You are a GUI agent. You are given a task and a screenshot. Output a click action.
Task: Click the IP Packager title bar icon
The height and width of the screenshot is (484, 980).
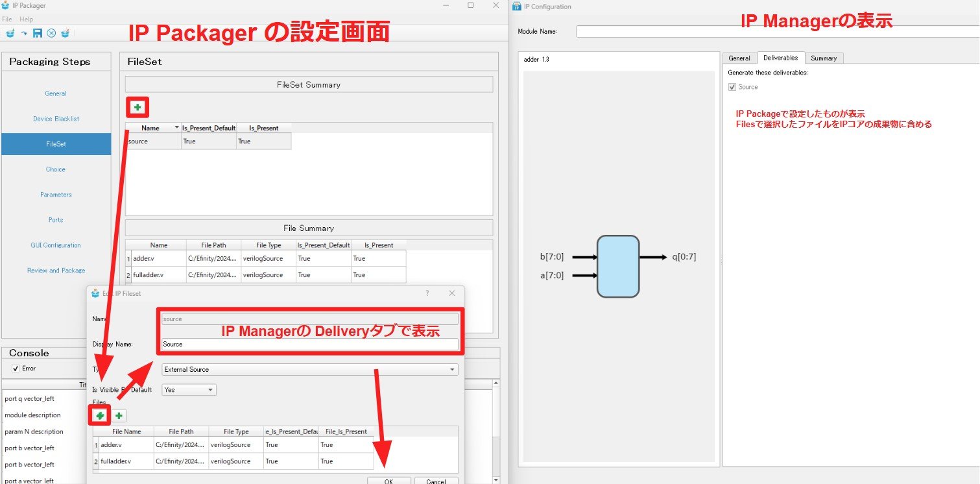point(6,5)
